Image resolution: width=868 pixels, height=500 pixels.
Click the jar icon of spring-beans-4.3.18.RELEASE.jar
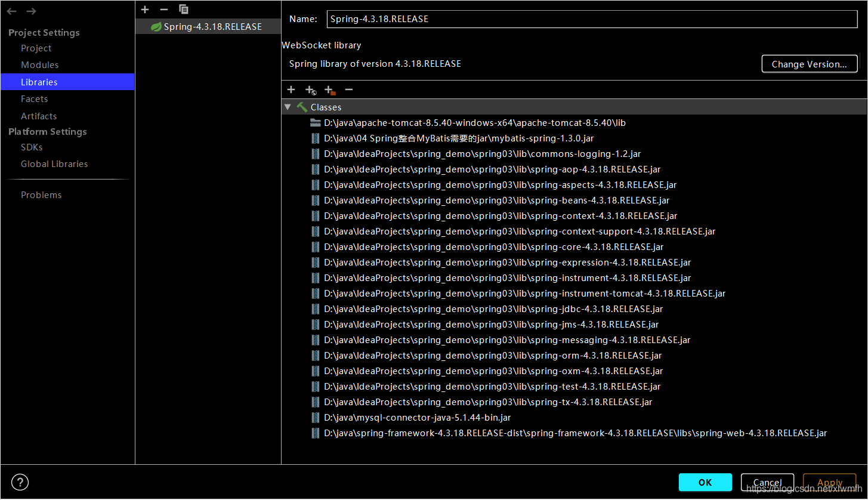coord(316,200)
